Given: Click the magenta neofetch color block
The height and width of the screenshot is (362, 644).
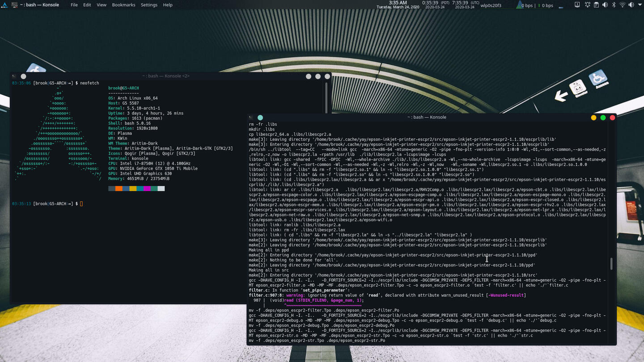Looking at the screenshot, I should (147, 189).
